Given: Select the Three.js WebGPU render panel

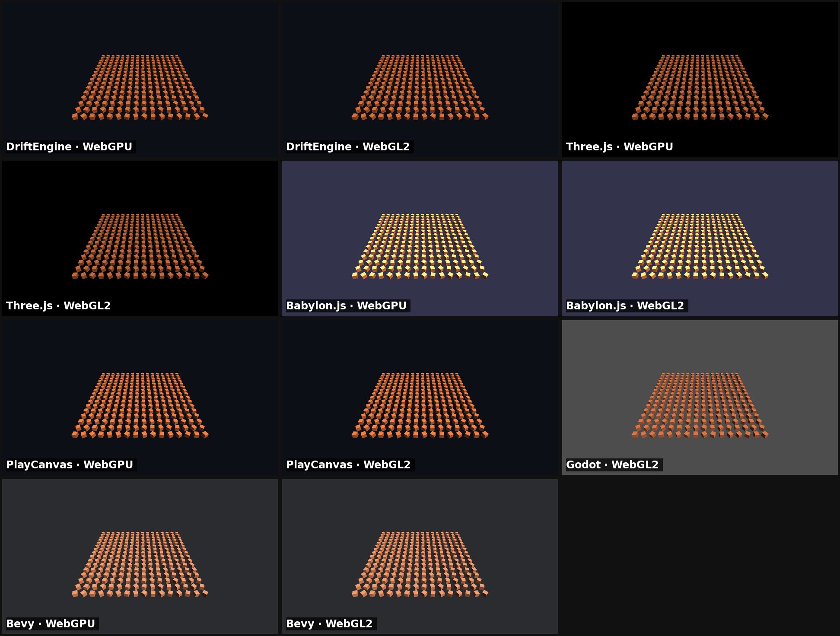Looking at the screenshot, I should click(x=700, y=79).
